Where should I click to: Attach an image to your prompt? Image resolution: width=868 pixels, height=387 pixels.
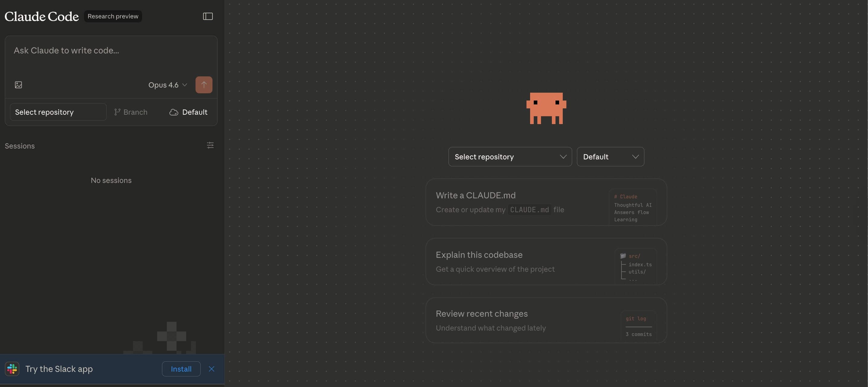point(18,85)
